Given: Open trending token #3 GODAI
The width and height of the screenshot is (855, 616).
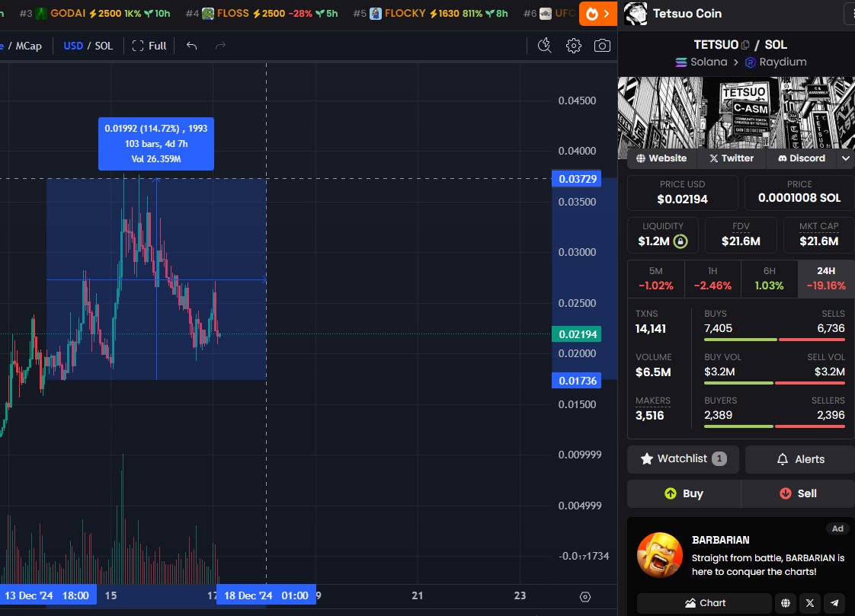Looking at the screenshot, I should tap(95, 13).
